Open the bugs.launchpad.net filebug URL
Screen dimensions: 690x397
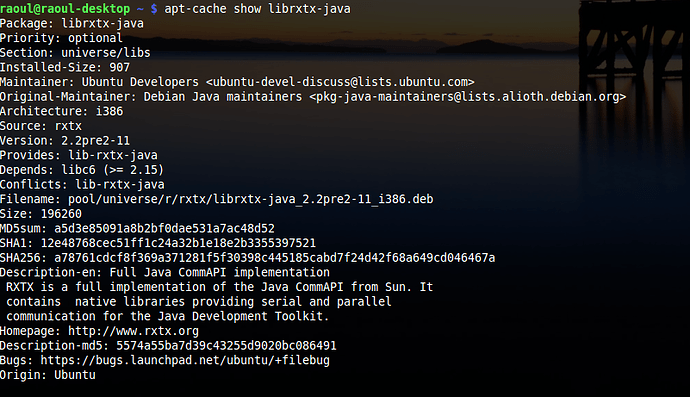click(x=185, y=360)
